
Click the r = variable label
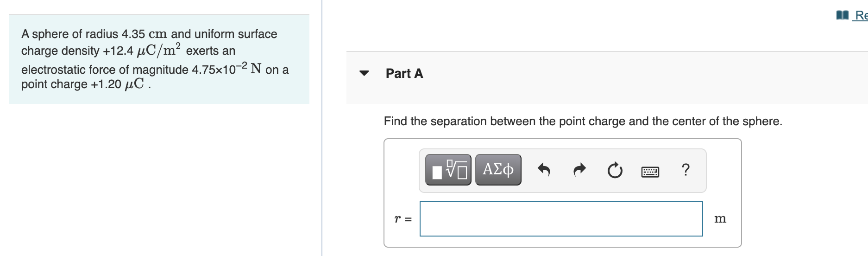pos(403,219)
